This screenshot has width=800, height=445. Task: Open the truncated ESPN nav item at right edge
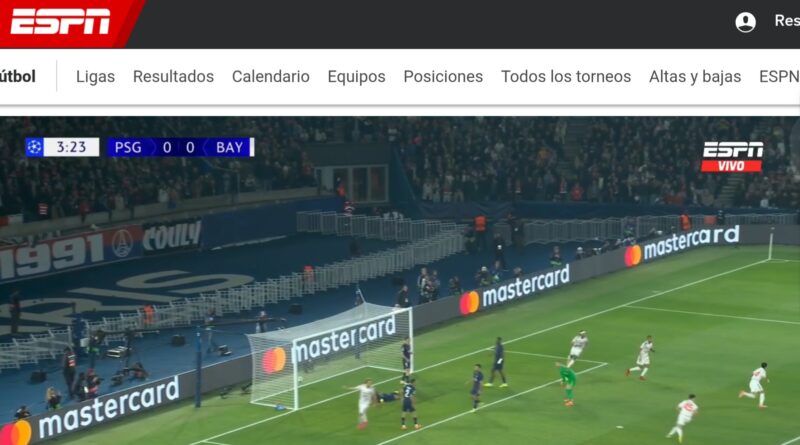780,77
